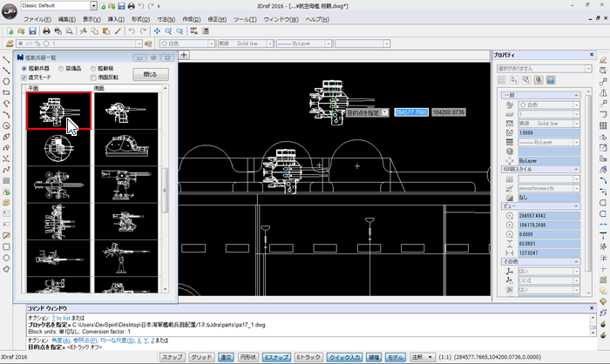Screen dimensions: 610x364
Task: Open the ByLayer lineweight dropdown in toolbar
Action: 329,44
